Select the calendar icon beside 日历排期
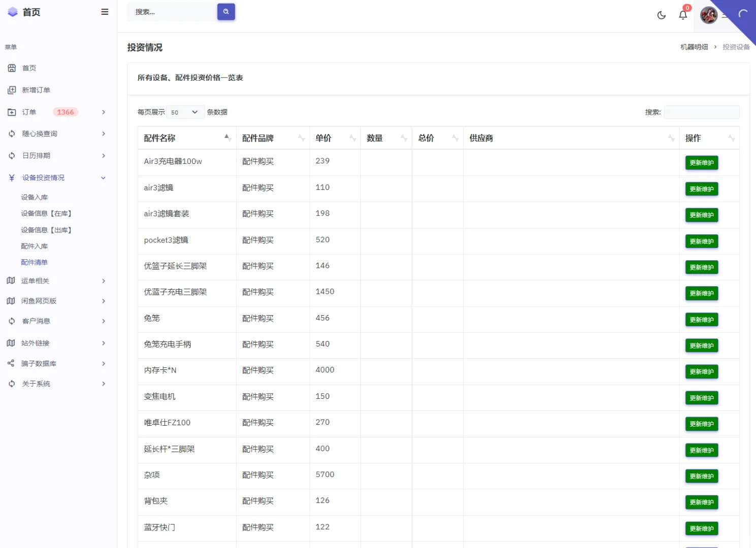The image size is (756, 548). [11, 156]
